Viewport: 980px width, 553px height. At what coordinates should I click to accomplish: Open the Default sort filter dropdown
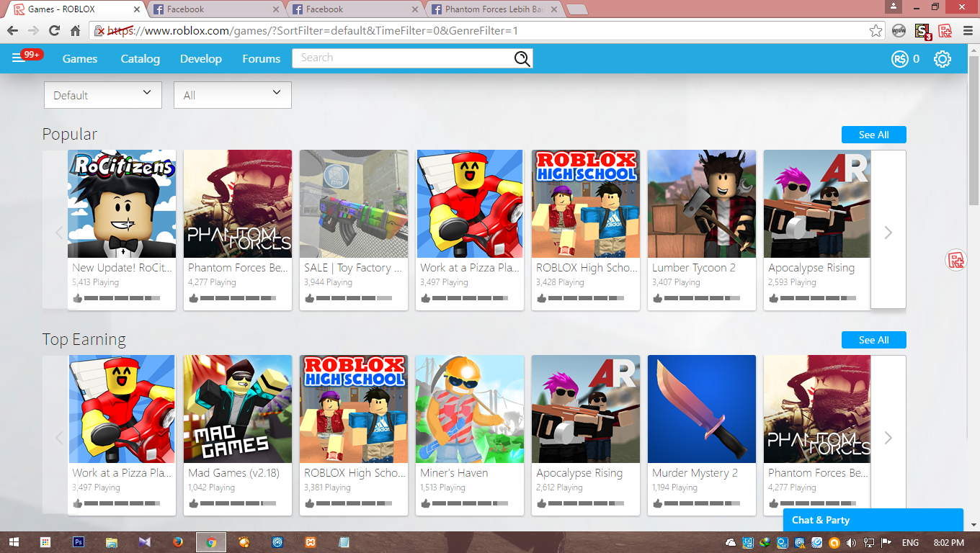tap(103, 95)
